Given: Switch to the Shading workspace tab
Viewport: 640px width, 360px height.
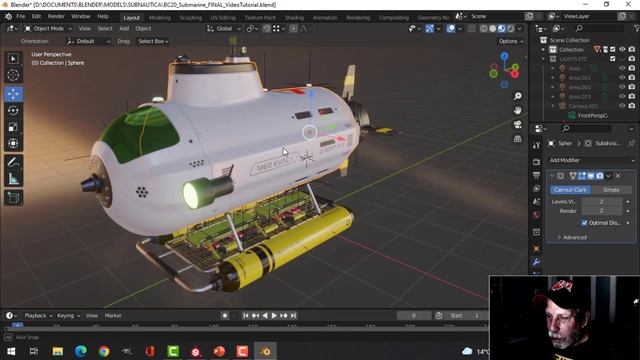Looking at the screenshot, I should [x=294, y=18].
